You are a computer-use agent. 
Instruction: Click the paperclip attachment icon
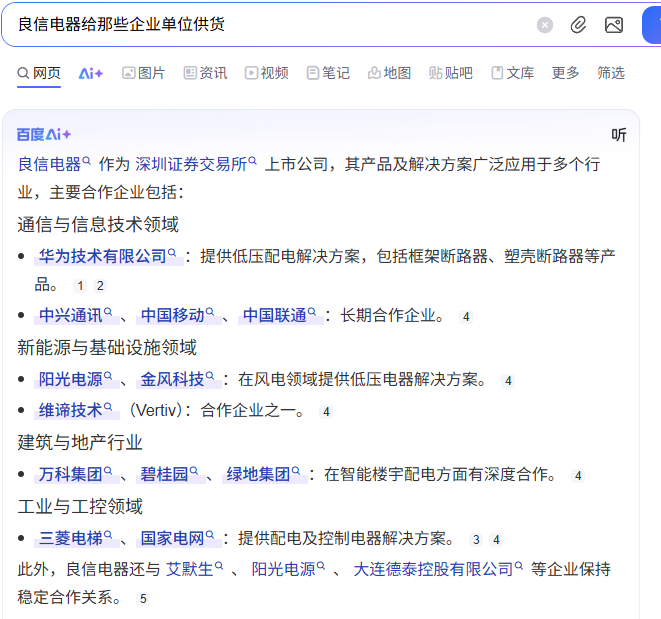click(x=578, y=25)
